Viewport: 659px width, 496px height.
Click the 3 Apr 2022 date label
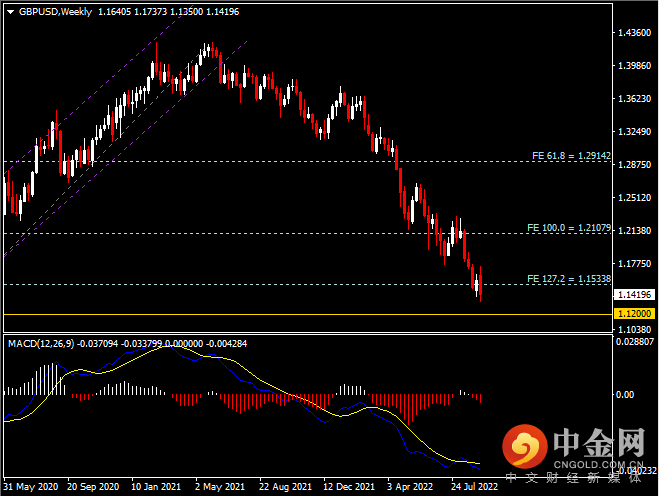410,487
